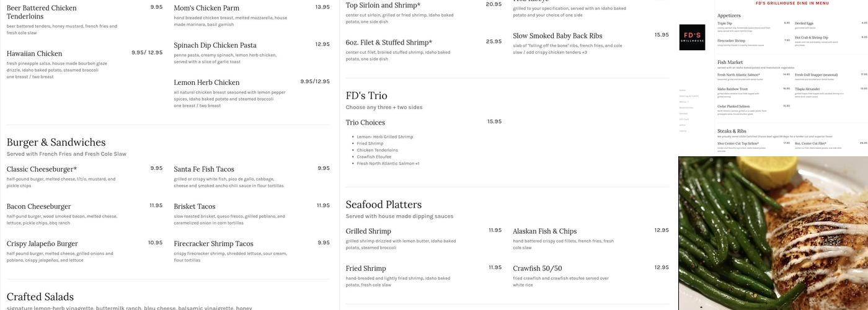Screen dimensions: 868x310
Task: Click the Burger & Sandwiches section heading
Action: tap(56, 143)
